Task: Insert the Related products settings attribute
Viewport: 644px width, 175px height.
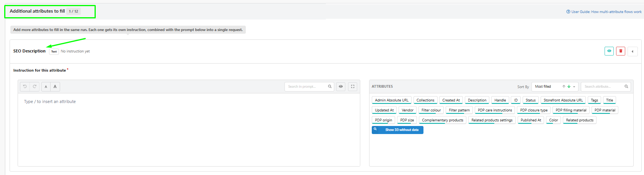Action: pos(492,120)
